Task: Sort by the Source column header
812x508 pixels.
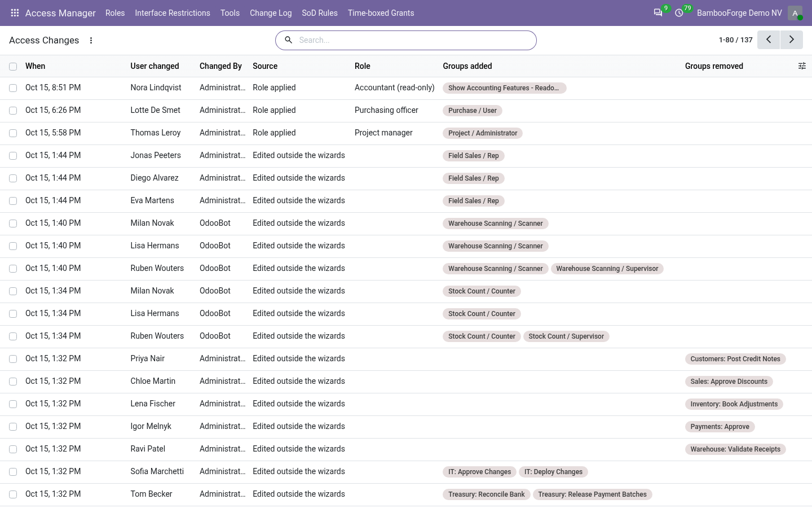Action: coord(265,66)
